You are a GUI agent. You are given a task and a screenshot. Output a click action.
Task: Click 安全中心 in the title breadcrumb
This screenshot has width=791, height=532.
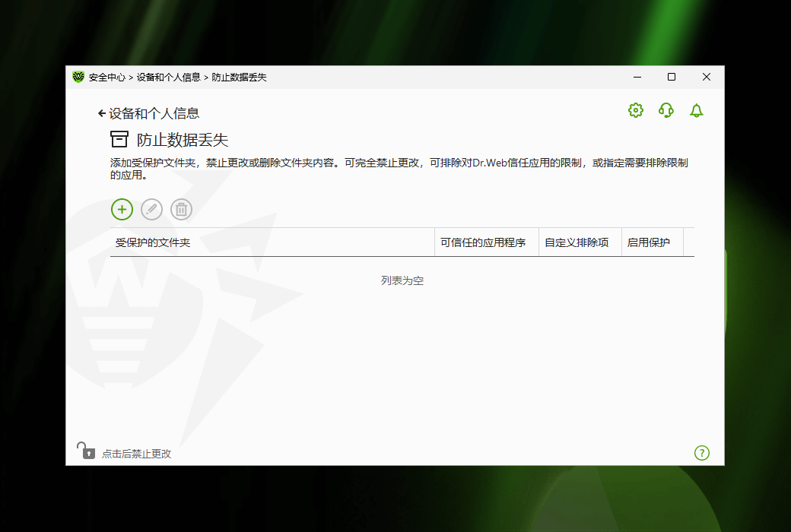pyautogui.click(x=107, y=78)
